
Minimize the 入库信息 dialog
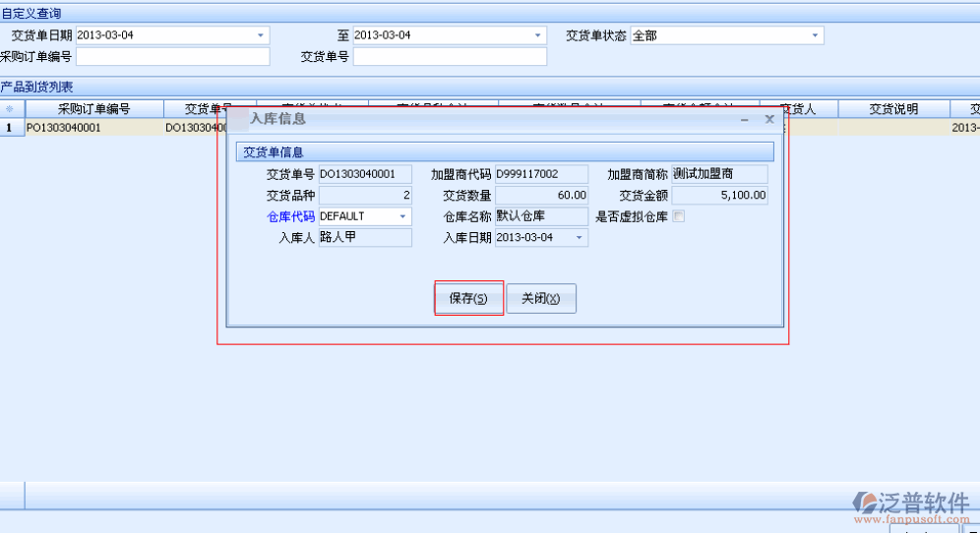pyautogui.click(x=745, y=119)
